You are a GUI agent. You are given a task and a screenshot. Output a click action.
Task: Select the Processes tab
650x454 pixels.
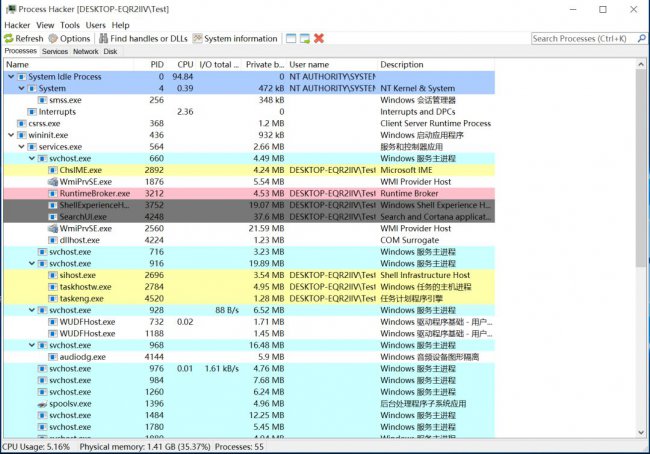21,51
